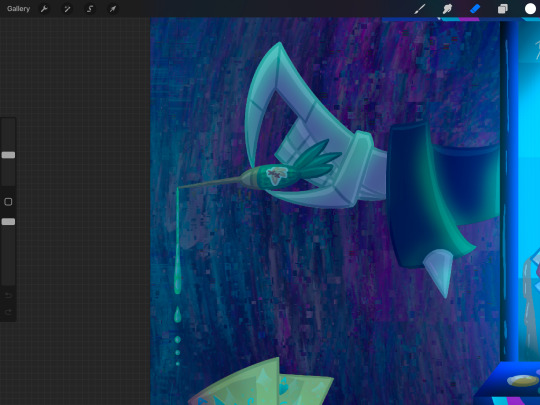Tap the Redo arrow in sidebar
Viewport: 540px width, 405px height.
click(x=8, y=312)
